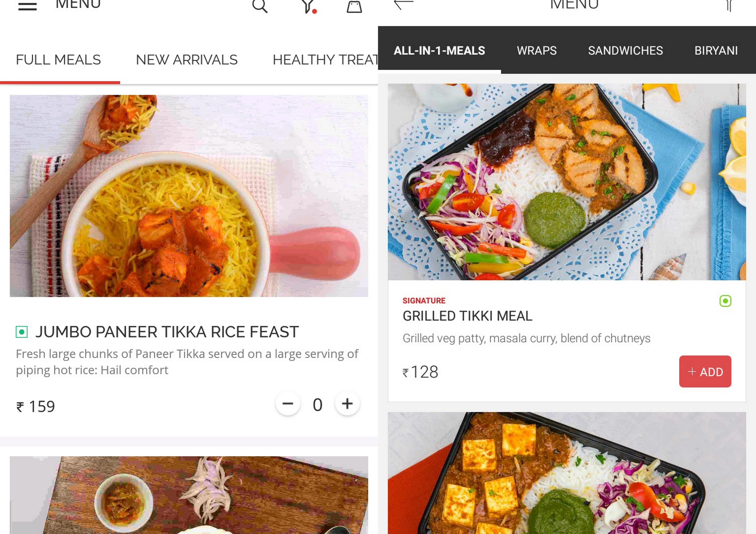
Task: Select the WRAPS category tab
Action: pos(537,50)
